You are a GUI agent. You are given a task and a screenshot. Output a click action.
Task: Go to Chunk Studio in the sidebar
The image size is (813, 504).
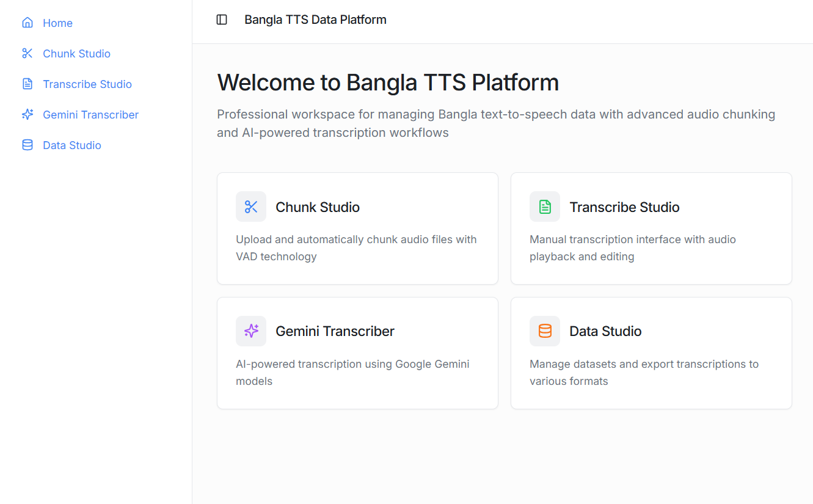pyautogui.click(x=76, y=54)
